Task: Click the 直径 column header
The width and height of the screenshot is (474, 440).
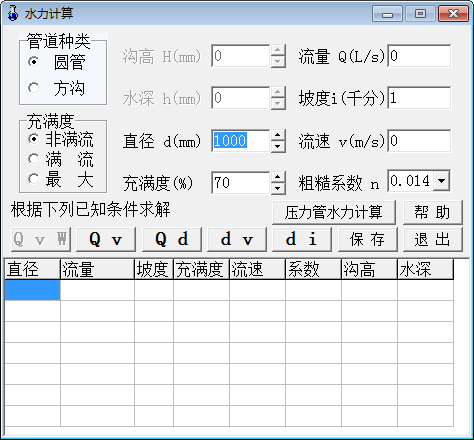Action: coord(32,269)
